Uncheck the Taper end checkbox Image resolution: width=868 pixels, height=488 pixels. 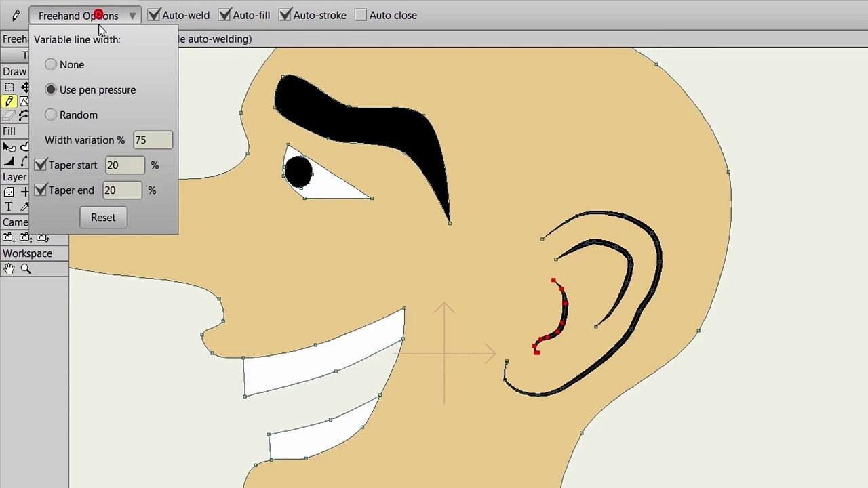41,190
